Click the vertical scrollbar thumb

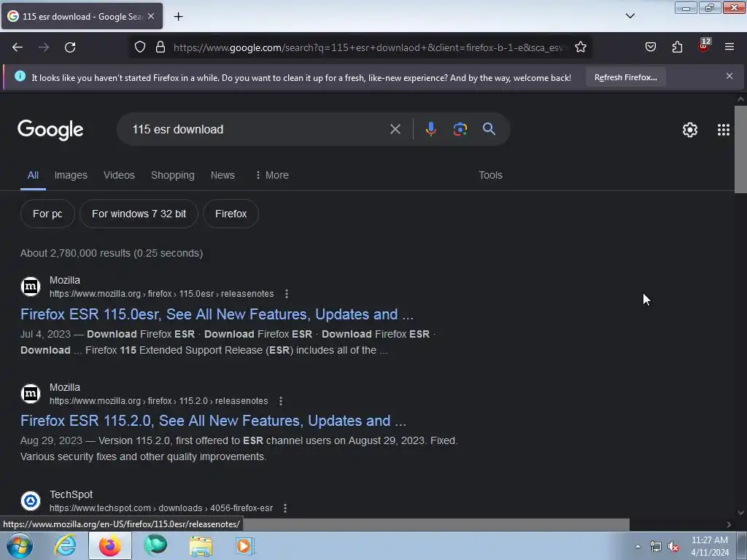(x=740, y=149)
